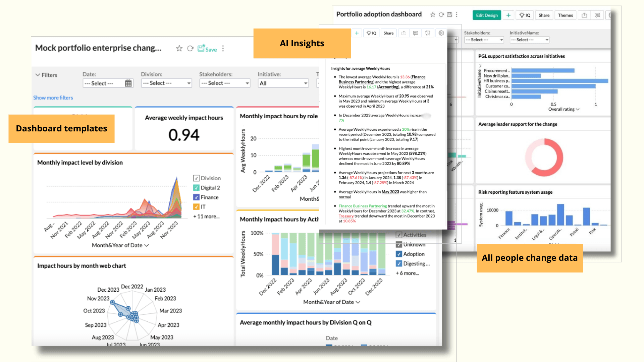644x362 pixels.
Task: Click the IQ lightbulb button in Portfolio dashboard
Action: (x=525, y=15)
